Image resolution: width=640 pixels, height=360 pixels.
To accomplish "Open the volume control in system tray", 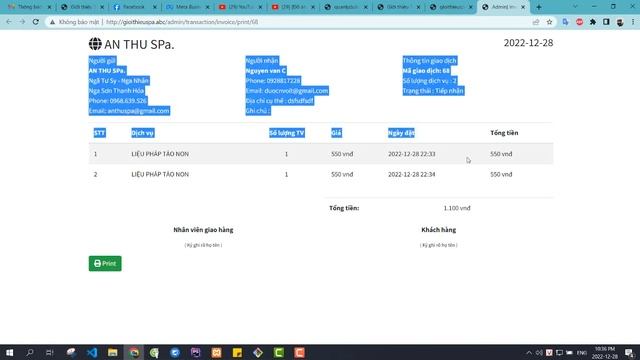I will (x=539, y=352).
